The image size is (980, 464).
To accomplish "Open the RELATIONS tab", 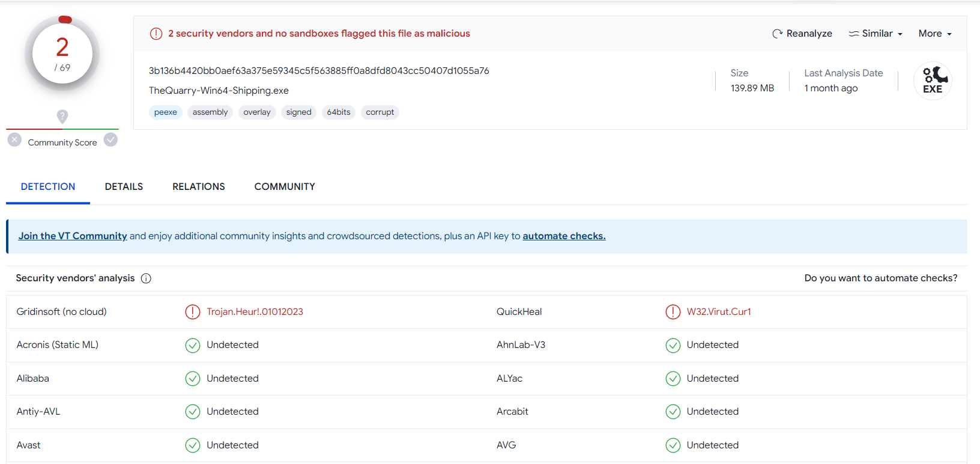I will point(198,187).
